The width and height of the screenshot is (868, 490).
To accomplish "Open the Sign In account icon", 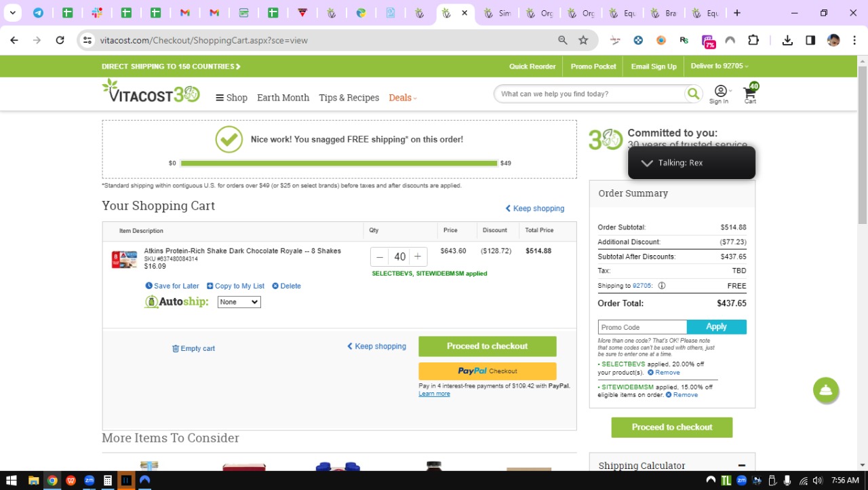I will (x=719, y=94).
